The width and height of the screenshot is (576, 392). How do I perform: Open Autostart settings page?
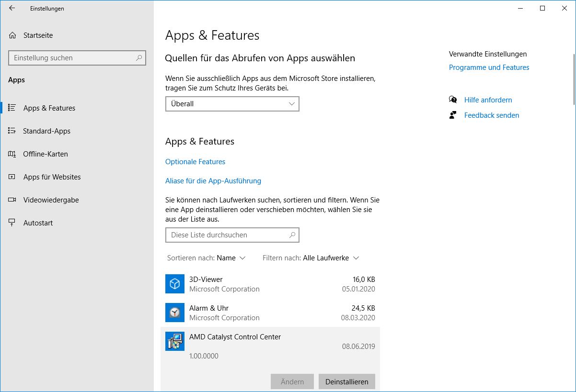(x=77, y=223)
